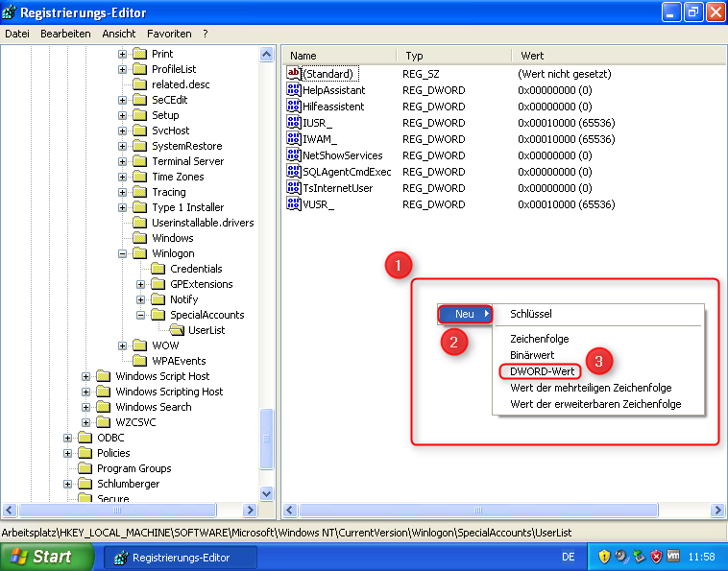Click the VUSR_ DWORD value icon
The width and height of the screenshot is (728, 571).
(x=294, y=204)
